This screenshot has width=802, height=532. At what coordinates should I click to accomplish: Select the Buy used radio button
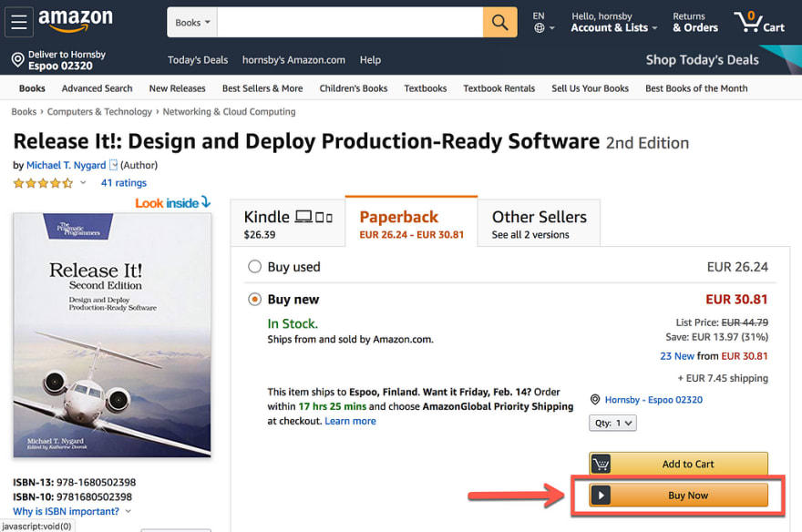pyautogui.click(x=254, y=266)
